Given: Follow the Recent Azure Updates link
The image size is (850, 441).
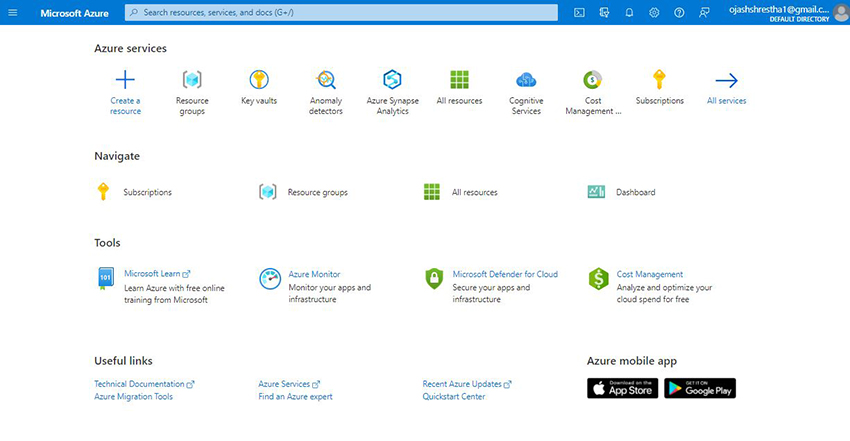Looking at the screenshot, I should [x=462, y=384].
